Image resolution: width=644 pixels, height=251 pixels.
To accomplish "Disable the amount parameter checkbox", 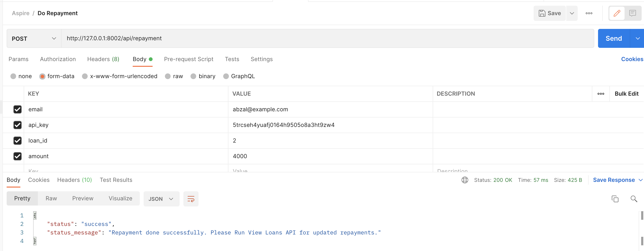I will tap(18, 156).
